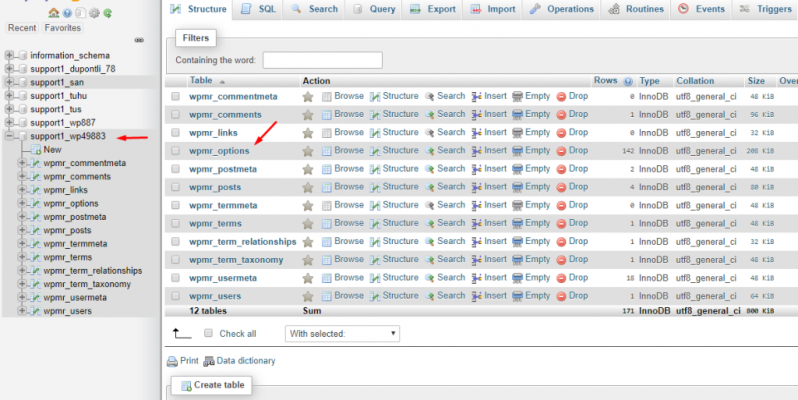Viewport: 798px width, 400px height.
Task: Select the wpmr_usermeta row checkbox
Action: click(x=176, y=278)
